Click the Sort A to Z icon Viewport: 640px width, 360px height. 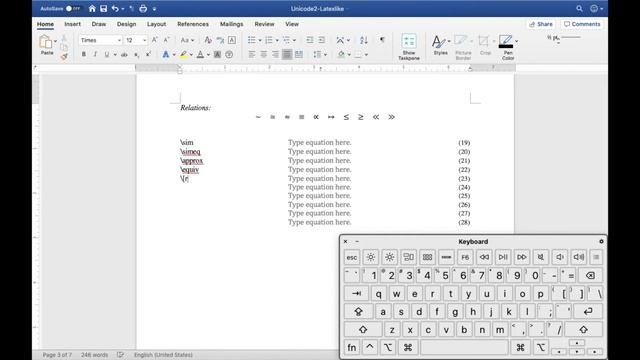[x=364, y=40]
